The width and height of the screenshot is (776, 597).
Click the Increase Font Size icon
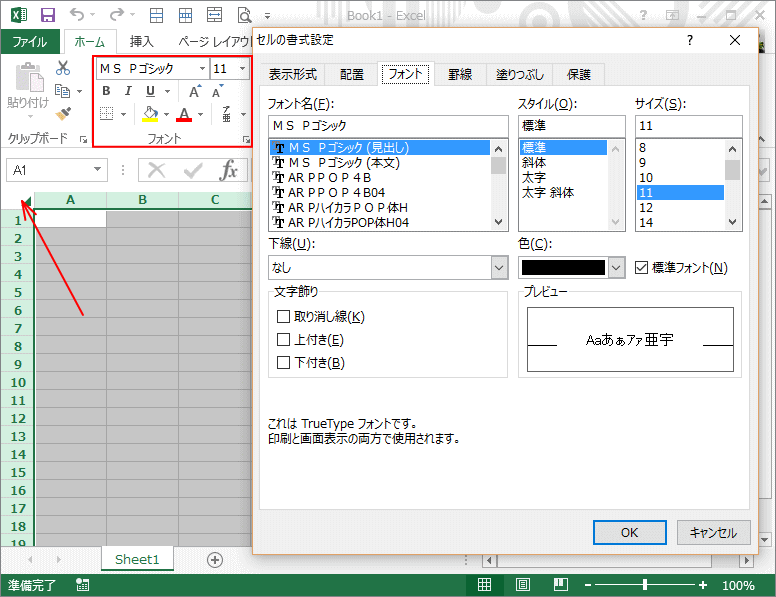(195, 92)
